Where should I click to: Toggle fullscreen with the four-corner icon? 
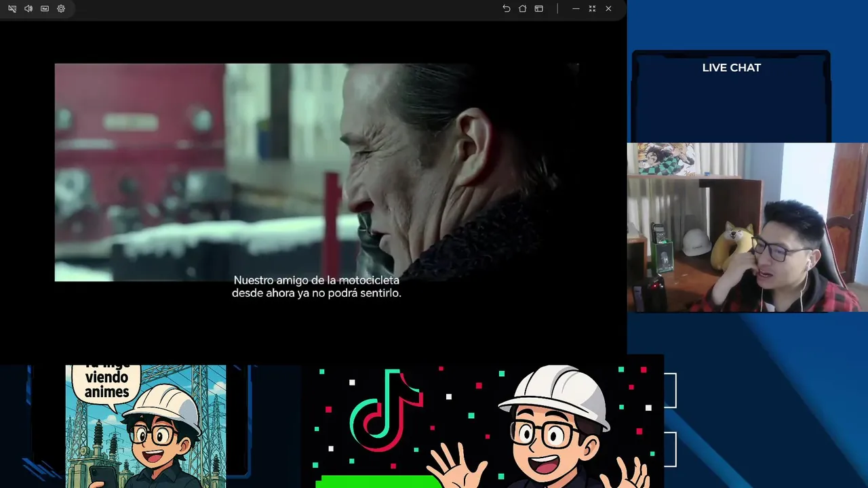click(592, 9)
